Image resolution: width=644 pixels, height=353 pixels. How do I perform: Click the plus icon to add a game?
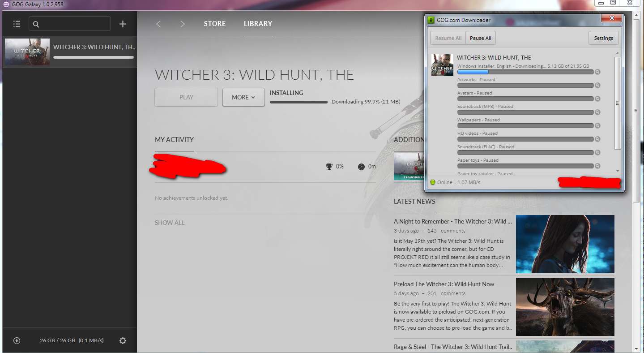pos(123,24)
